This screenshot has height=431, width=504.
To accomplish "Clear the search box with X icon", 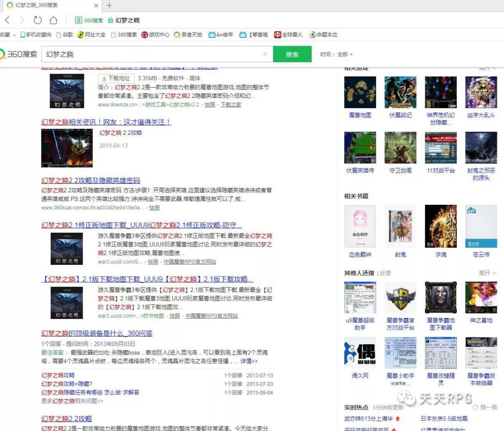I will click(265, 54).
